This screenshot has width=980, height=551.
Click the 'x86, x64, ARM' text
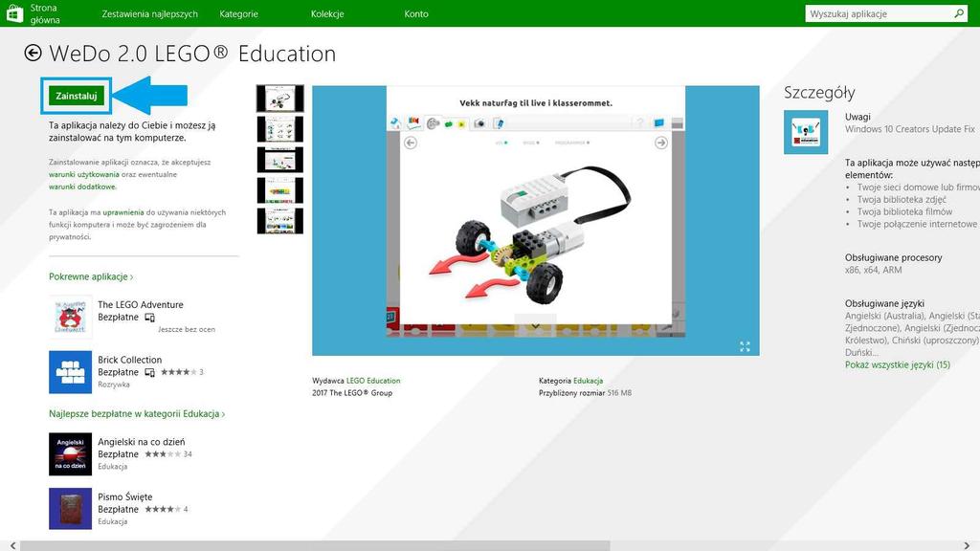click(873, 270)
